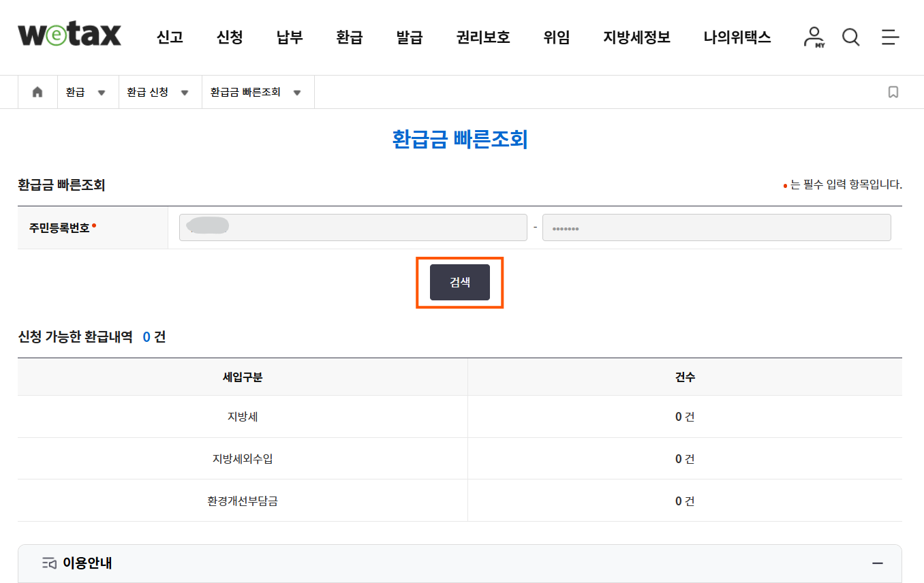Click the home icon in the breadcrumb
The height and width of the screenshot is (583, 924).
coord(37,91)
